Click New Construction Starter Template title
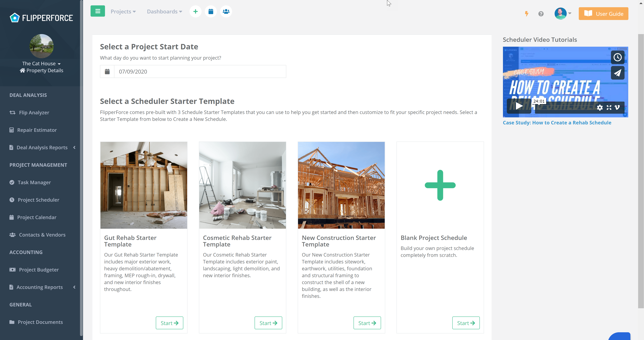 click(339, 241)
